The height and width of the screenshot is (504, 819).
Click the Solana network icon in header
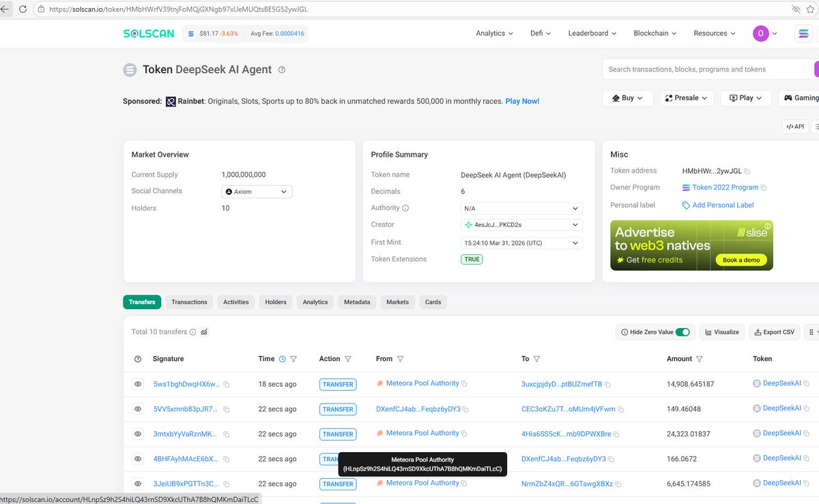803,33
